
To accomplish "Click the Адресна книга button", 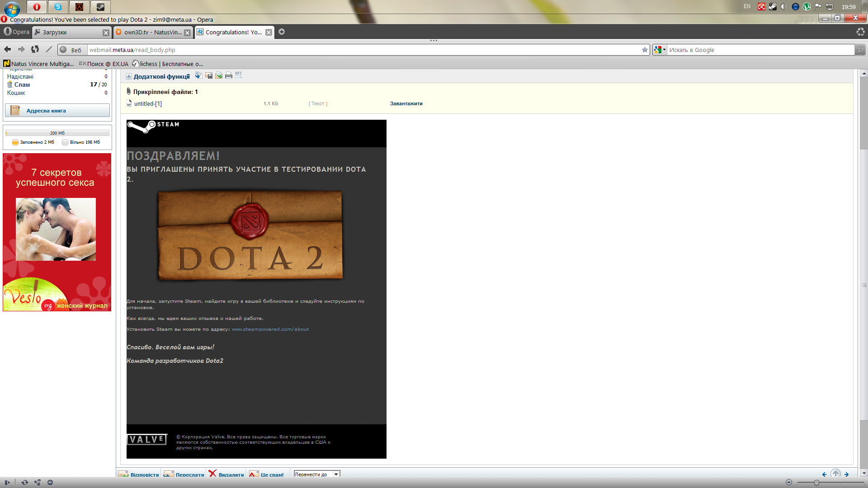I will pos(57,110).
